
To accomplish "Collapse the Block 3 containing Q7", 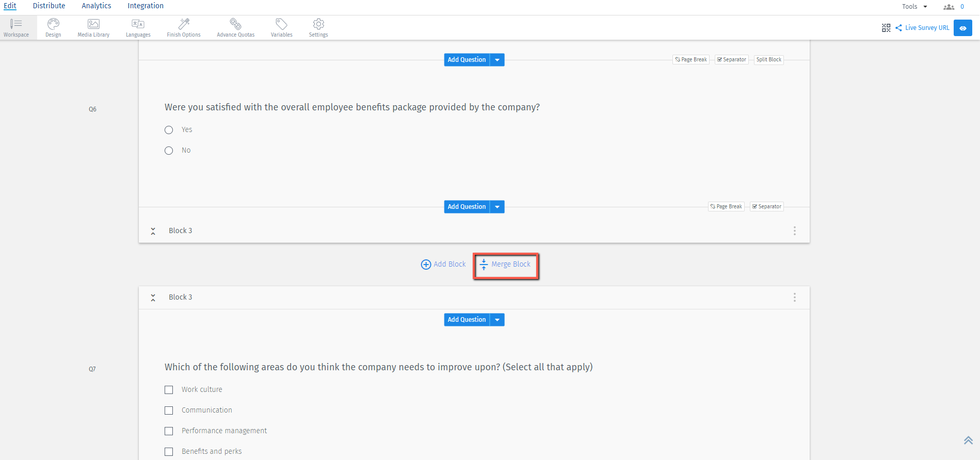I will tap(153, 298).
